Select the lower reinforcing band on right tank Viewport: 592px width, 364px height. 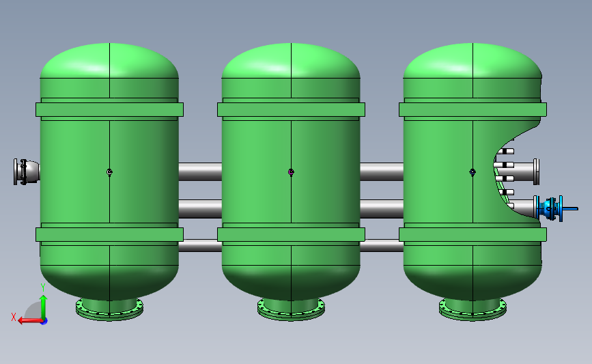(x=473, y=234)
